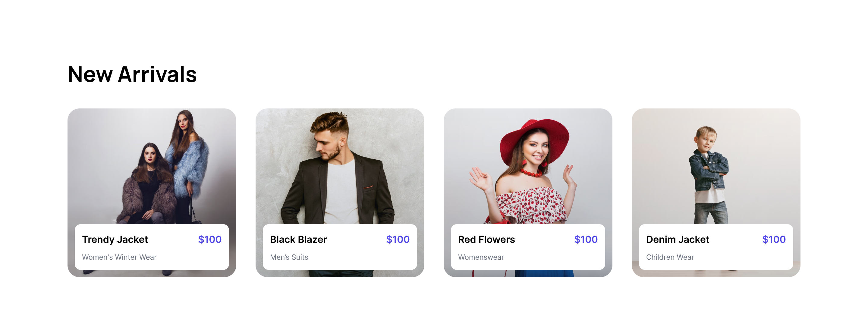This screenshot has width=868, height=335.
Task: Click the Denim Jacket product name
Action: [677, 240]
